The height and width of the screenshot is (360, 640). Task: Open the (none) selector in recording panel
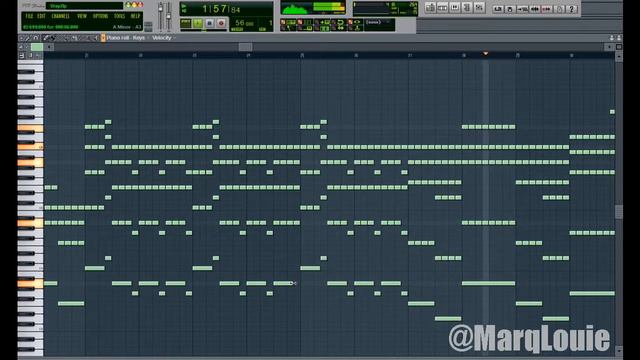[x=379, y=22]
